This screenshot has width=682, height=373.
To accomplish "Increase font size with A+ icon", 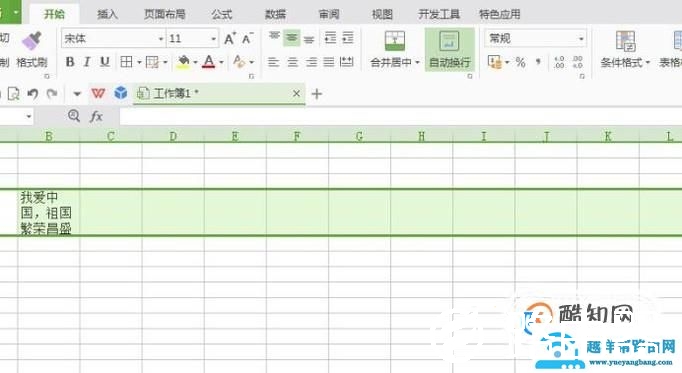I will pyautogui.click(x=230, y=39).
